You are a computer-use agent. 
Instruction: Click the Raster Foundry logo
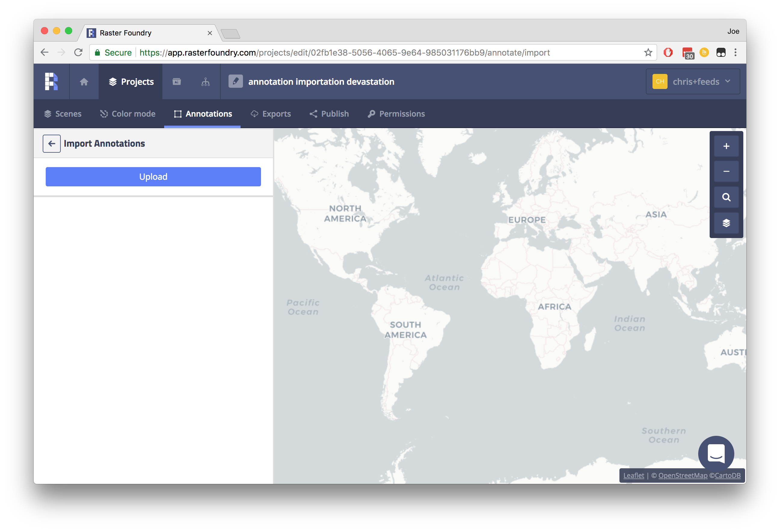click(x=51, y=81)
